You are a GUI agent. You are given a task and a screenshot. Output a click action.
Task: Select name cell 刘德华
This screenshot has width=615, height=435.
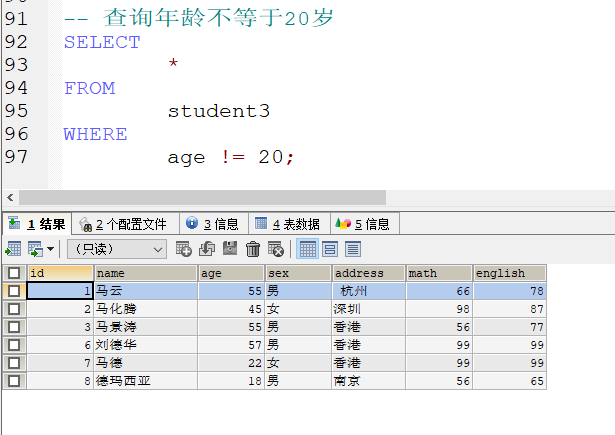pyautogui.click(x=146, y=345)
